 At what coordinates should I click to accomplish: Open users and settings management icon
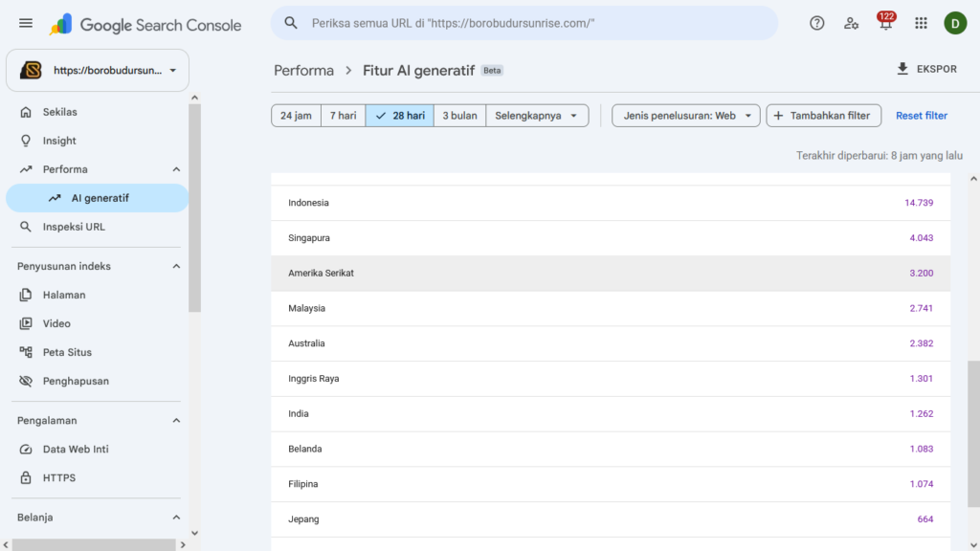click(x=851, y=23)
